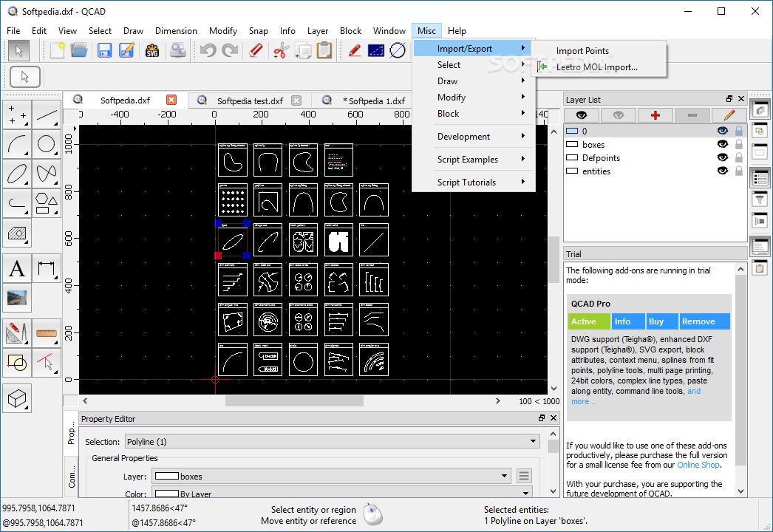Select the Circle drawing tool
Viewport: 773px width, 532px height.
[x=47, y=145]
